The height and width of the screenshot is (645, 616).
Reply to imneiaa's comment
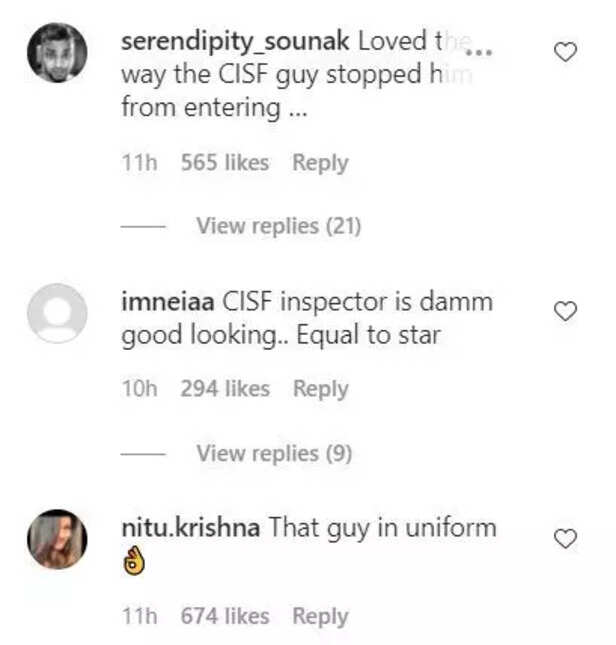320,389
